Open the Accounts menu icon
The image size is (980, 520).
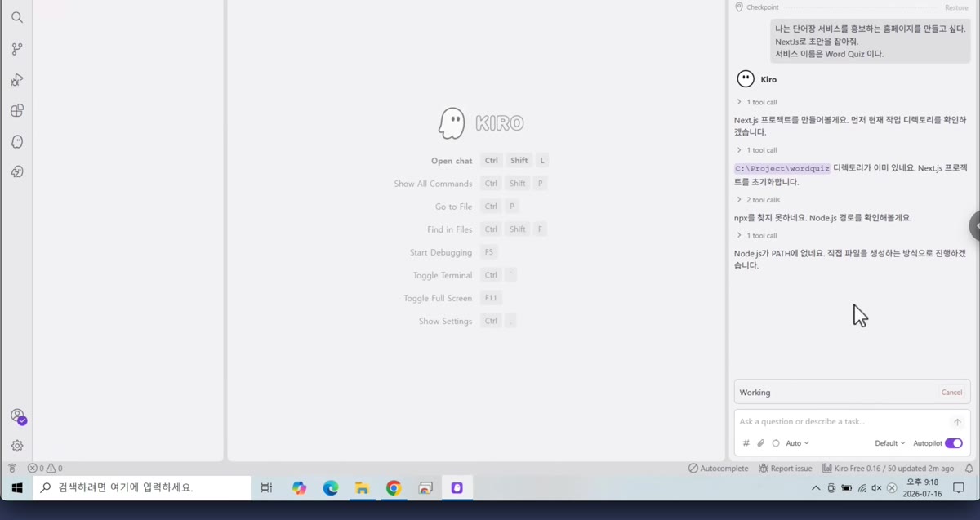pyautogui.click(x=17, y=416)
